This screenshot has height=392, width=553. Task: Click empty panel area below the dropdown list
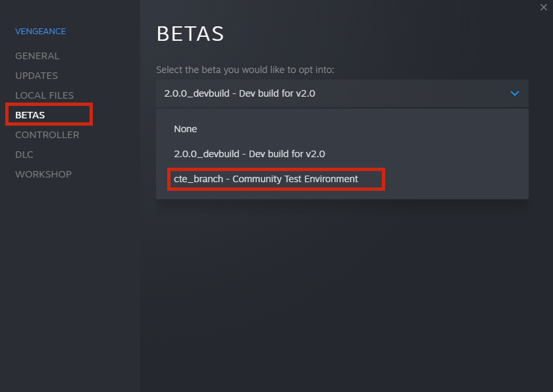click(x=342, y=289)
